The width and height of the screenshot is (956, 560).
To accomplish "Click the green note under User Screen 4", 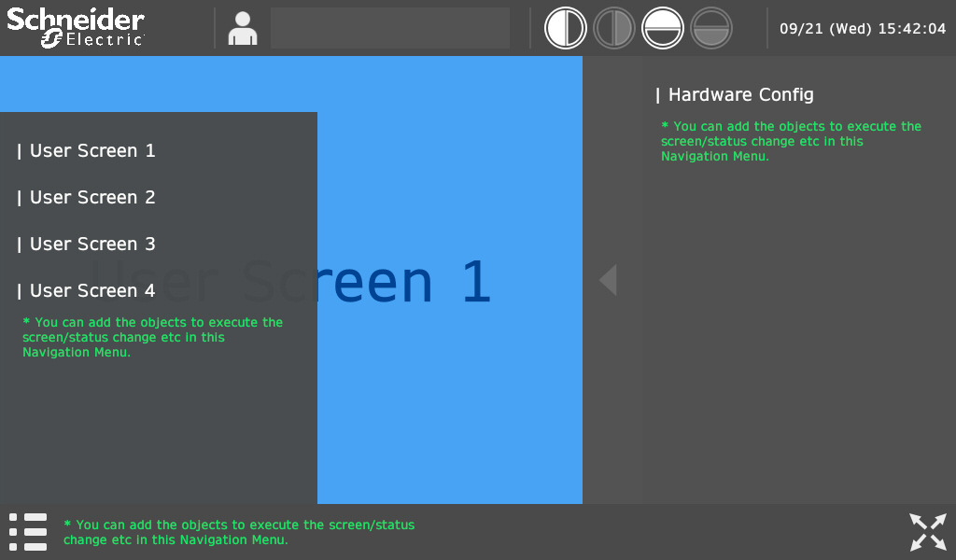I will click(x=152, y=337).
